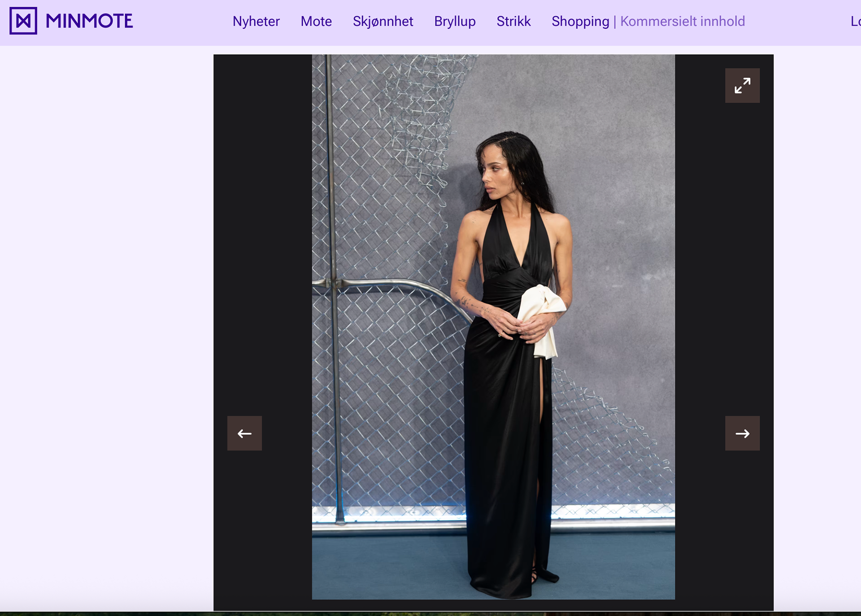The width and height of the screenshot is (861, 616).
Task: Go to the Skjønnhet section
Action: 383,21
